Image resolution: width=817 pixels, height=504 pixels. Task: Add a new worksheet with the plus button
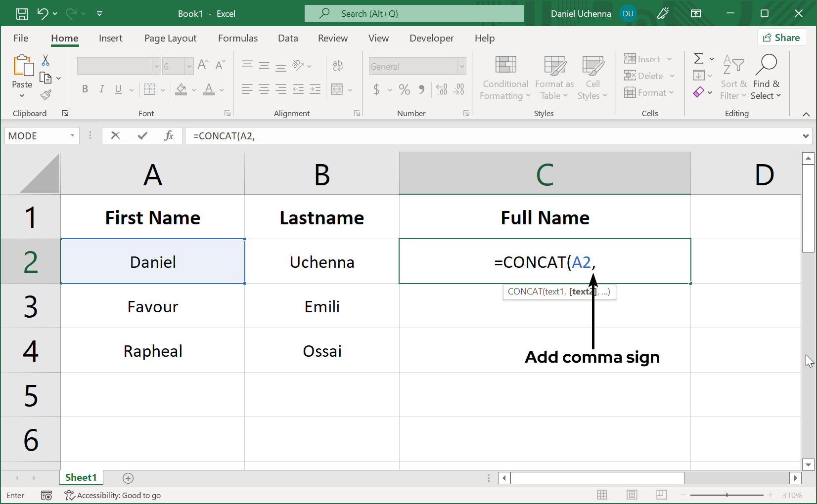click(128, 478)
